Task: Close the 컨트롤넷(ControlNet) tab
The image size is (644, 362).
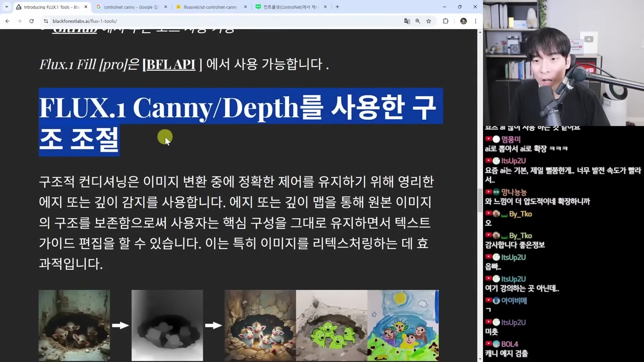Action: point(325,7)
